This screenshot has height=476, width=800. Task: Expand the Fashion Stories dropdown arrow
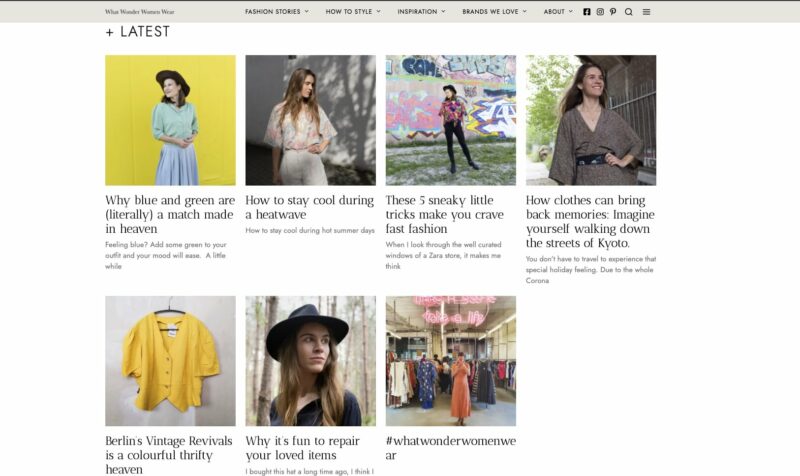coord(307,11)
